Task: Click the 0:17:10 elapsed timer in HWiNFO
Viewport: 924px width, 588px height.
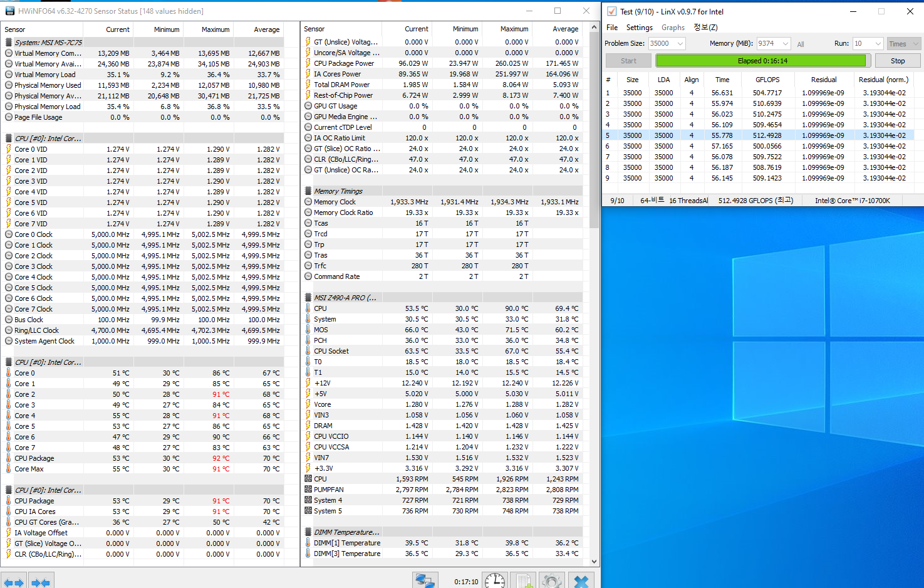Action: click(466, 582)
